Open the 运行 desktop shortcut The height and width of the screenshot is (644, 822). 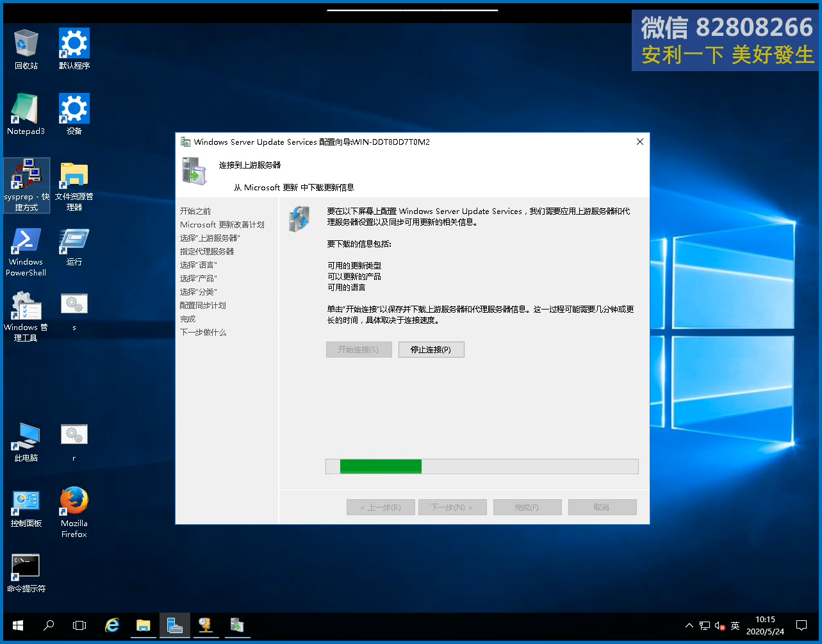(x=74, y=246)
